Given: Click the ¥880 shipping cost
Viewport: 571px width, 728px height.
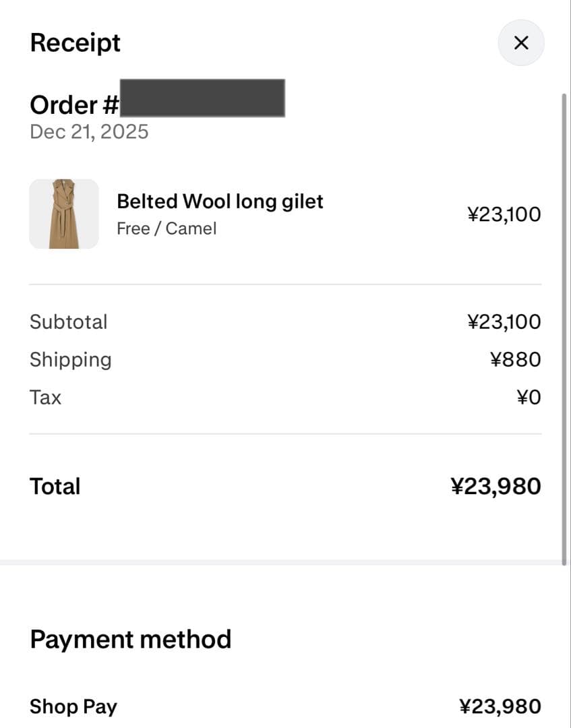Looking at the screenshot, I should coord(515,359).
